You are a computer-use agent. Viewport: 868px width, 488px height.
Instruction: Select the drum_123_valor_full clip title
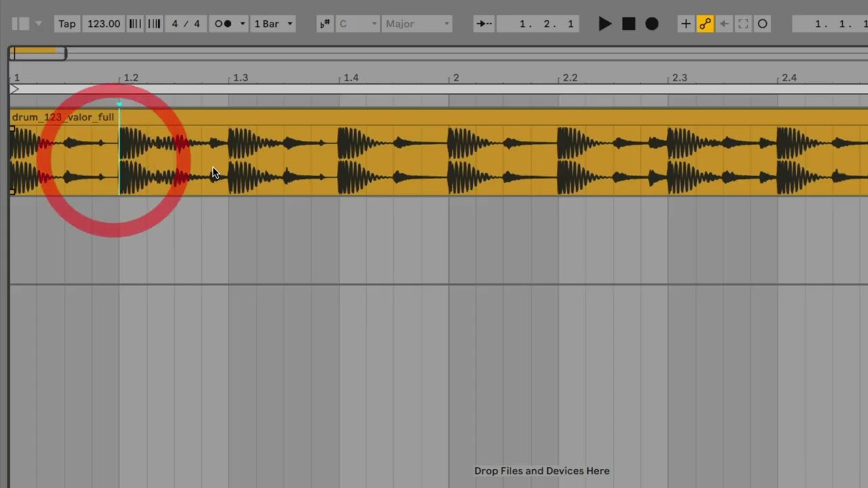pos(63,117)
